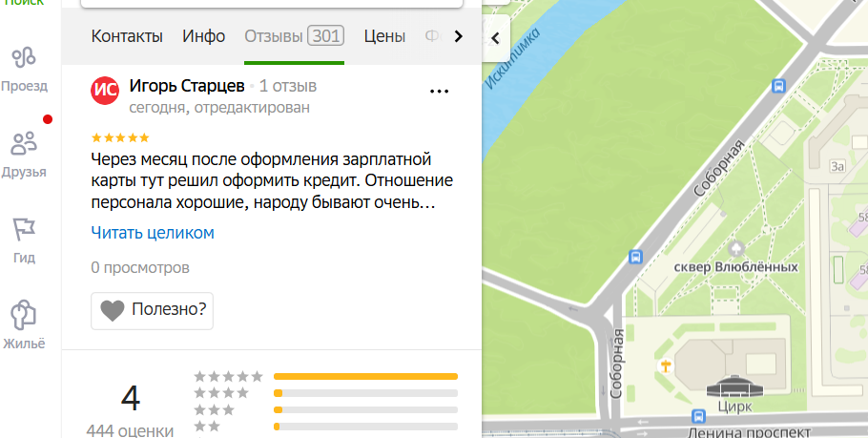This screenshot has width=868, height=438.
Task: Filter reviews by four-star bar
Action: point(365,393)
